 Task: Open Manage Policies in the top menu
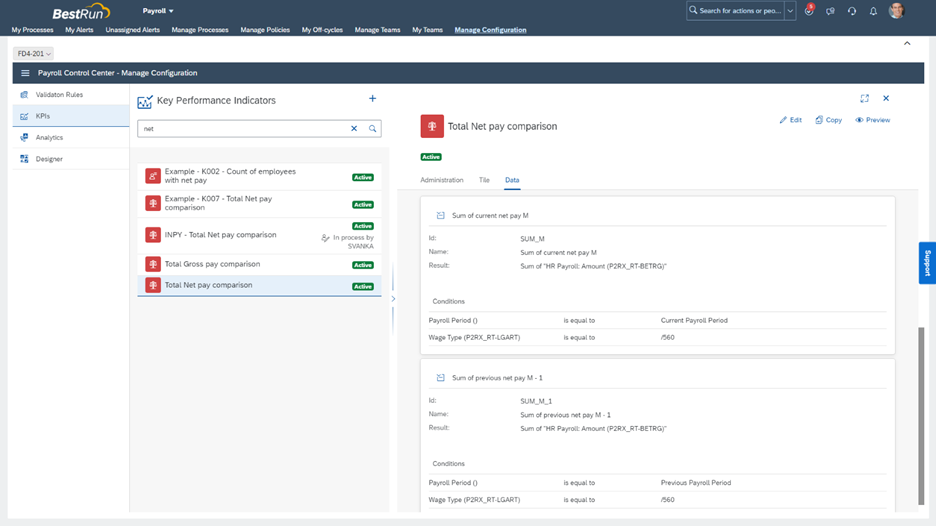point(265,30)
